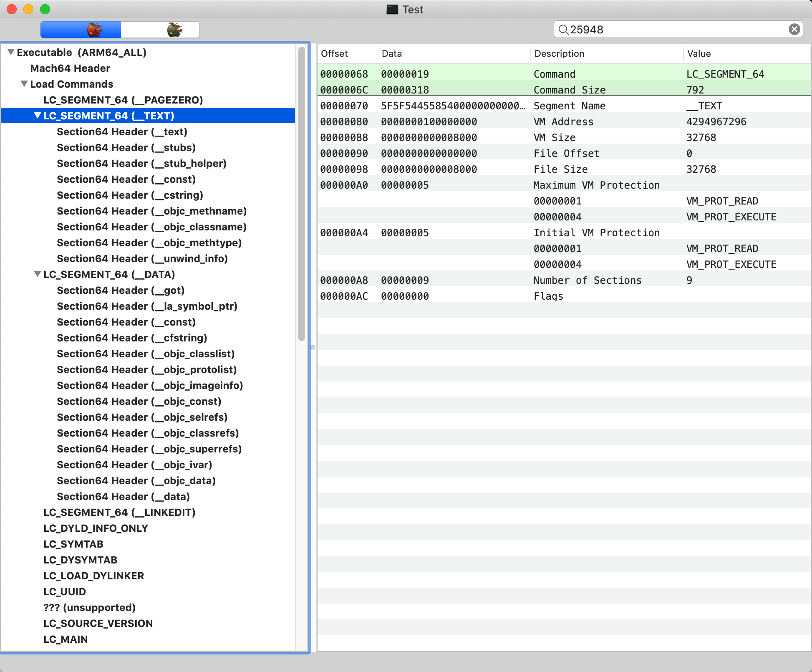The width and height of the screenshot is (812, 672).
Task: Collapse the Load Commands node
Action: (x=24, y=84)
